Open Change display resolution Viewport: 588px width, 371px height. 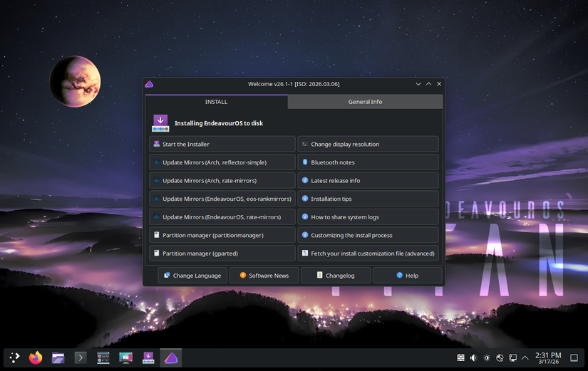[x=368, y=145]
